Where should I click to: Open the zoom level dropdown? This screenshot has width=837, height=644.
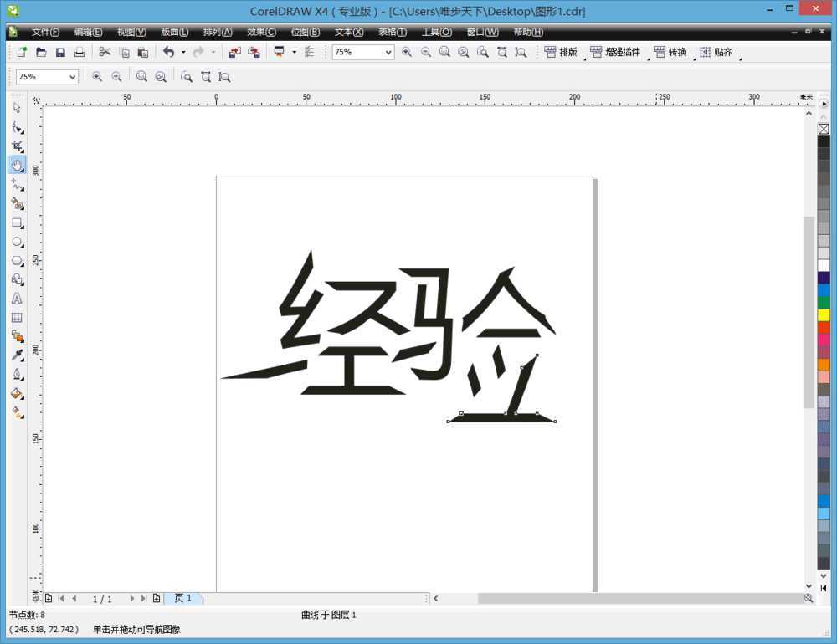point(388,52)
